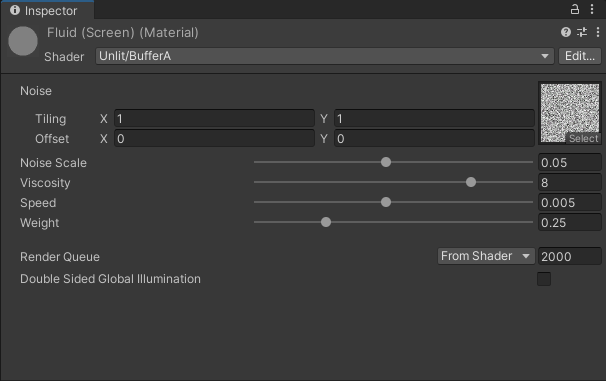Click the Speed slider handle

[386, 202]
